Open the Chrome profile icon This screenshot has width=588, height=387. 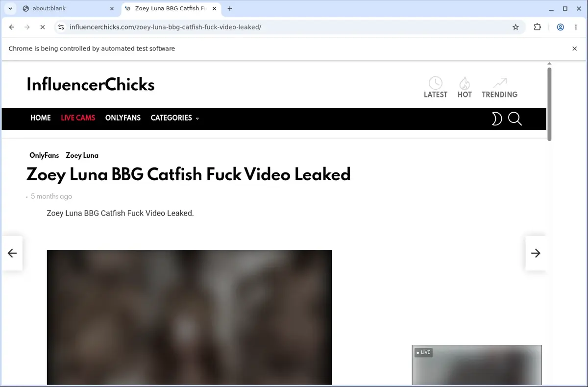pos(560,27)
